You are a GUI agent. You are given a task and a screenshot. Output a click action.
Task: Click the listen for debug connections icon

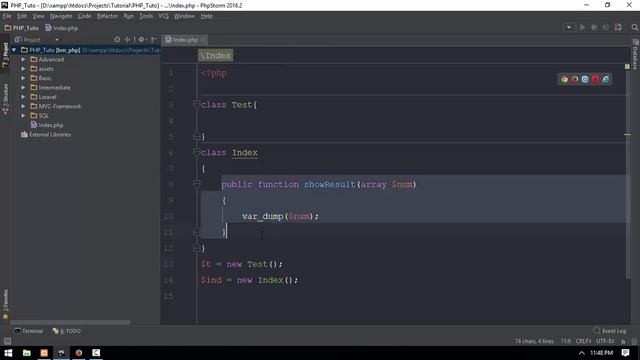point(618,27)
